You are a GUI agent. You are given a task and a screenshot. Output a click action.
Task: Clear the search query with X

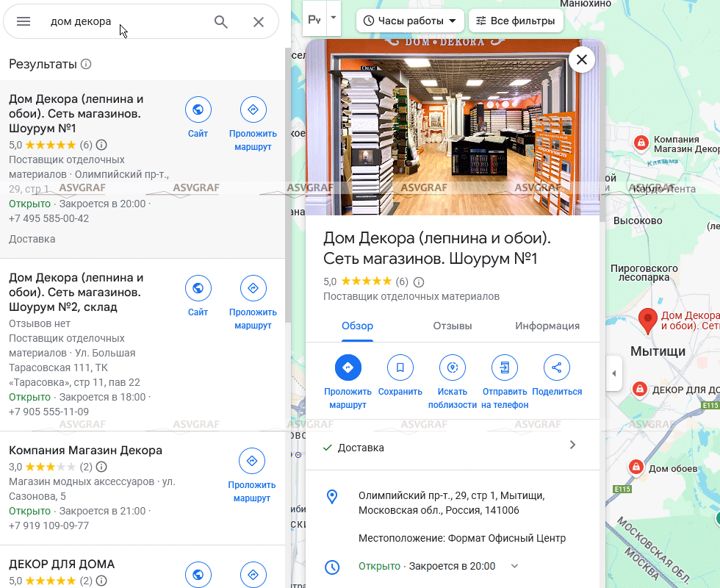pyautogui.click(x=259, y=21)
